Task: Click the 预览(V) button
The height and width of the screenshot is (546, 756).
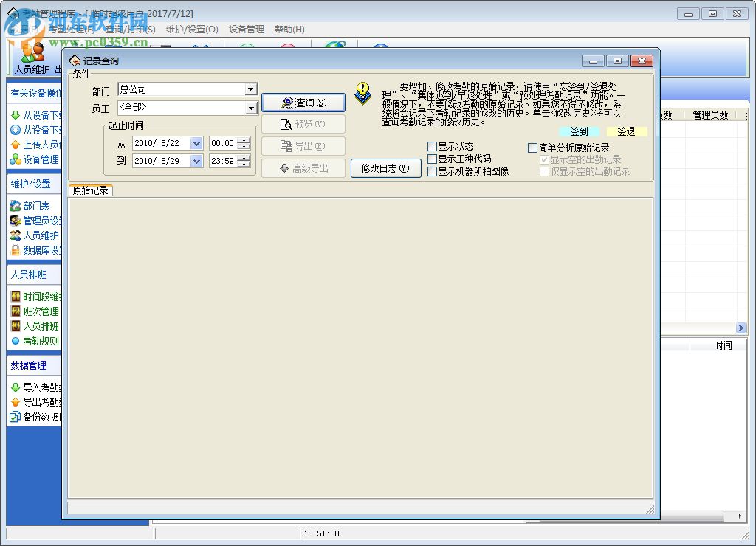Action: click(x=303, y=125)
